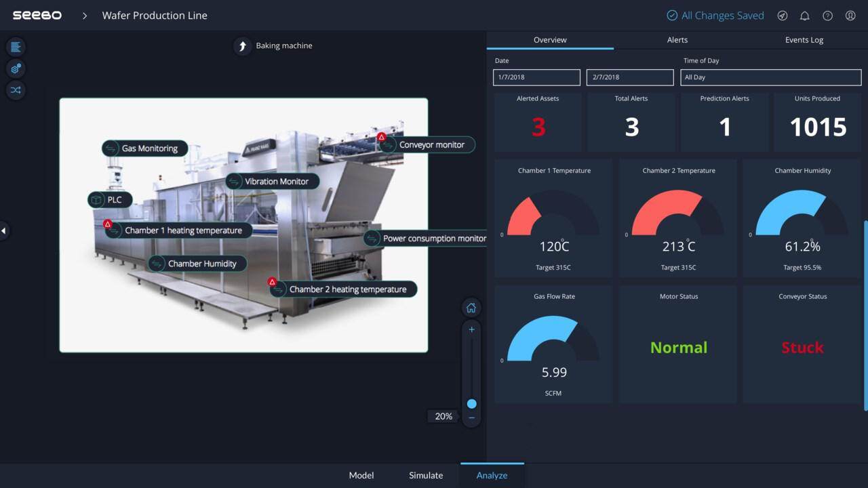This screenshot has height=488, width=868.
Task: Click the home reset view icon
Action: (x=471, y=308)
